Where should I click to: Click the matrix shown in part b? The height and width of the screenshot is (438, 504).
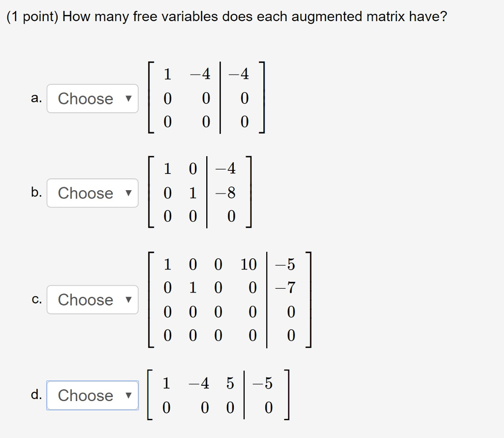coord(197,192)
